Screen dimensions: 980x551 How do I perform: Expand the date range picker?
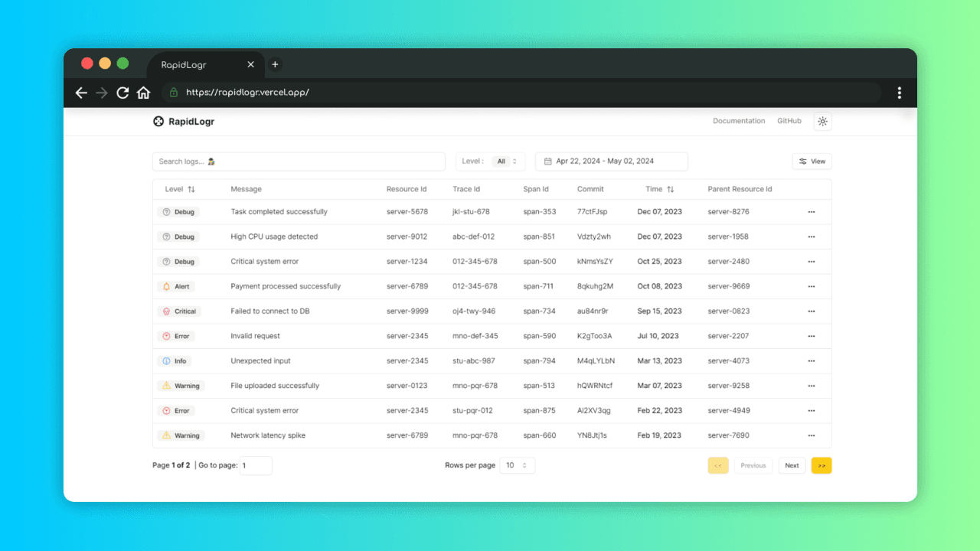coord(611,161)
